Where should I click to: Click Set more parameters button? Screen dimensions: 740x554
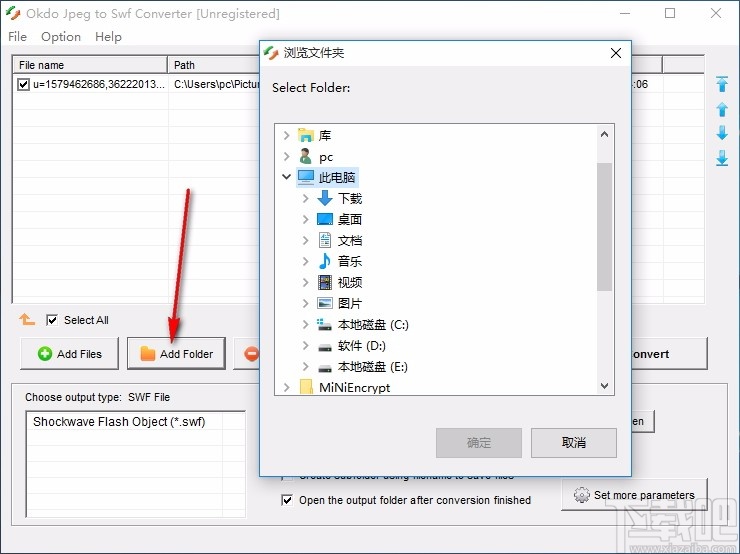[x=634, y=495]
